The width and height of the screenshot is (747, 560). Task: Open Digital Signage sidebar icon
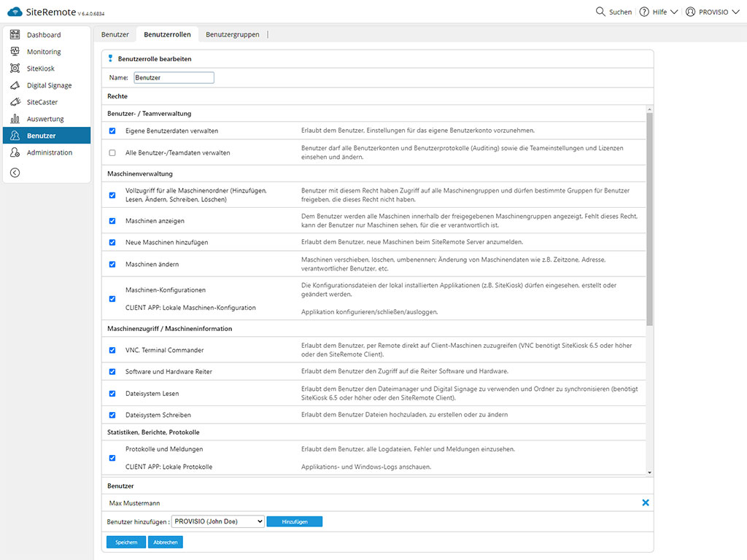[15, 85]
